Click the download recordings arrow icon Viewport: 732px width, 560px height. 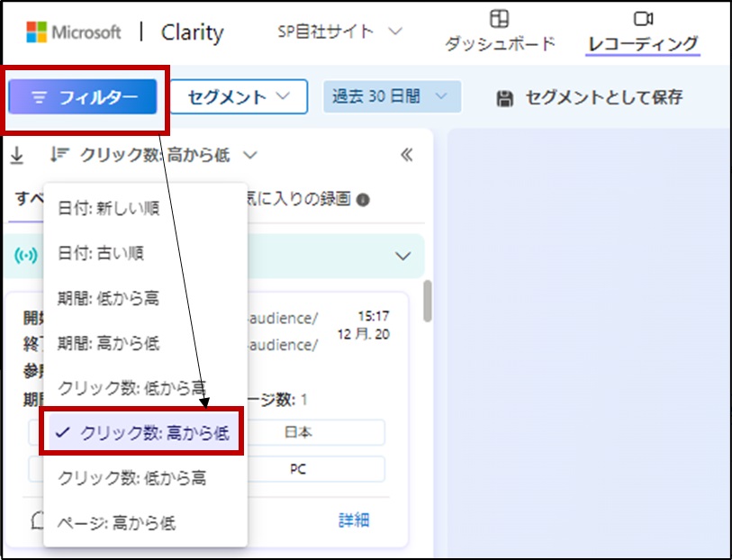[x=16, y=156]
